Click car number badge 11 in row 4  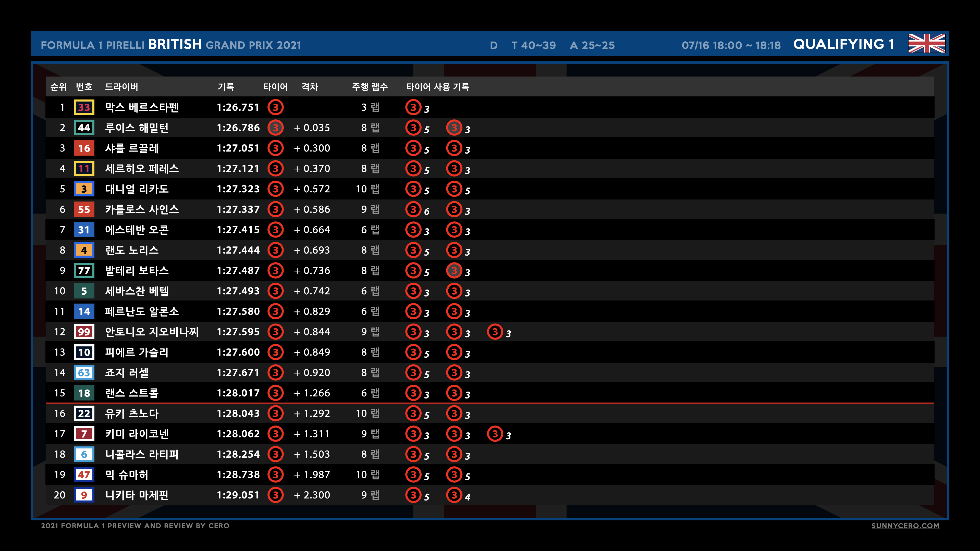84,168
